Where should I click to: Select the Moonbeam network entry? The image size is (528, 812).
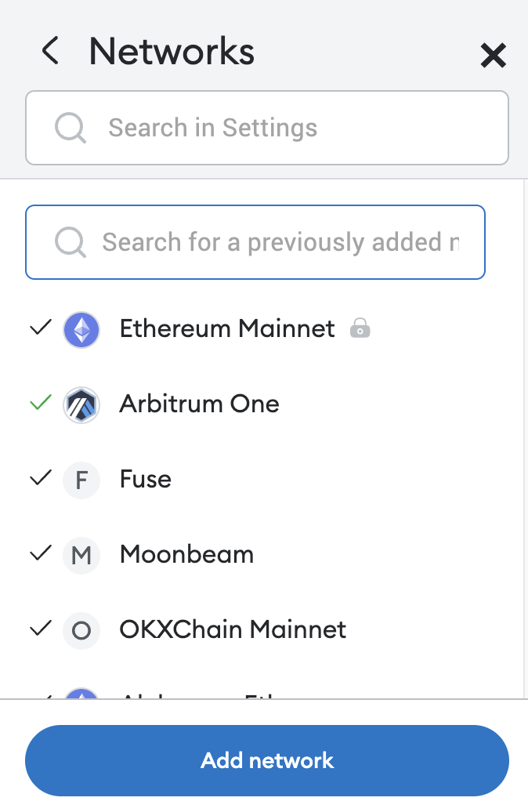point(186,555)
